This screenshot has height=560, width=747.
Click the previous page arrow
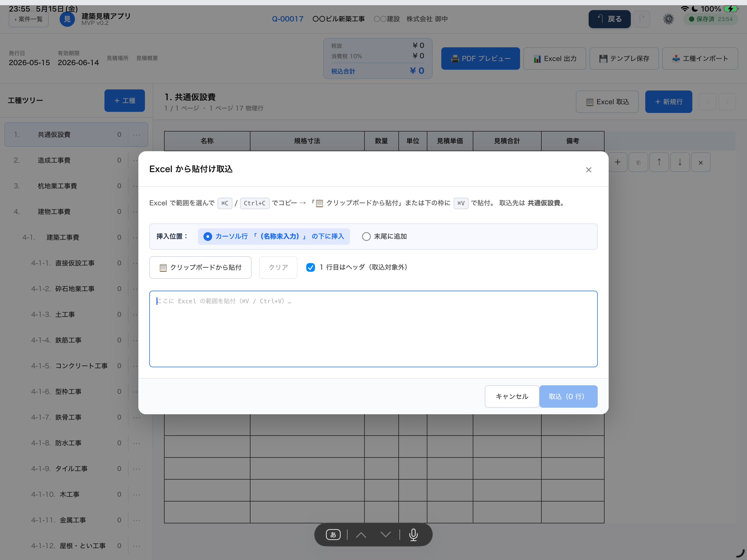point(707,102)
